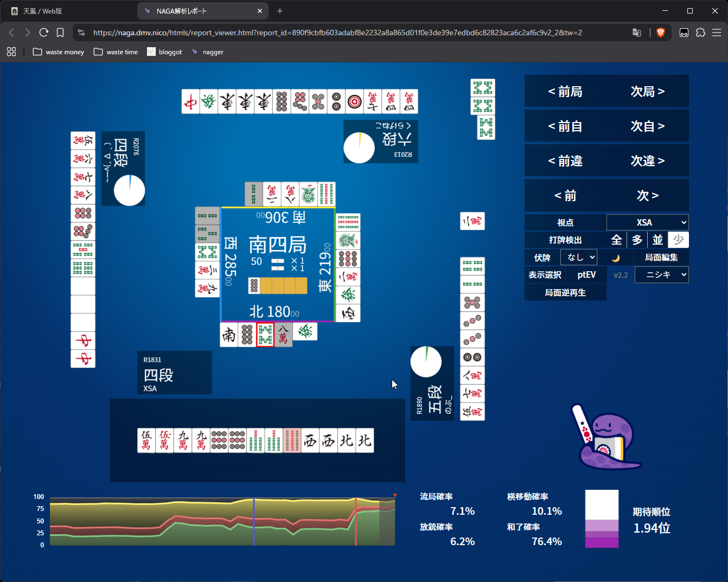Click the 放銃確率 value 6.2%
The image size is (728, 582).
pyautogui.click(x=463, y=541)
